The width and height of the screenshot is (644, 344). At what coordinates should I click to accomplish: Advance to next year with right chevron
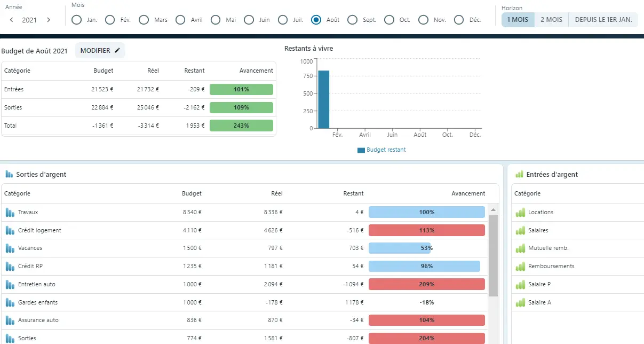(49, 20)
